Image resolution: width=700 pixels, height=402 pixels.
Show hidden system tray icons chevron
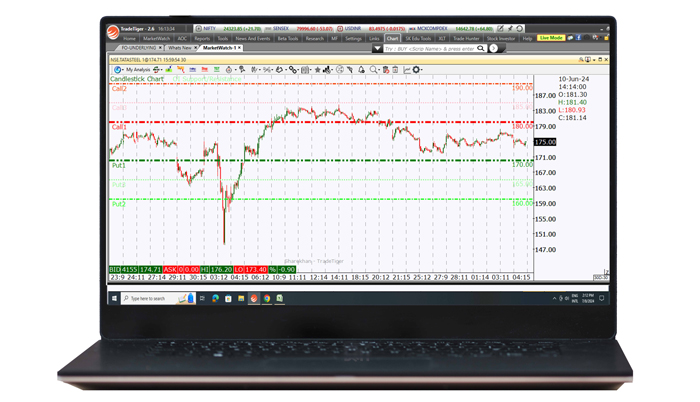tap(554, 298)
